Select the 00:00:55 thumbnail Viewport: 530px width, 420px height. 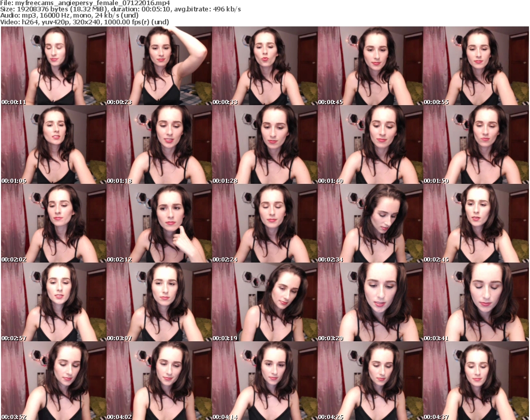pyautogui.click(x=476, y=66)
